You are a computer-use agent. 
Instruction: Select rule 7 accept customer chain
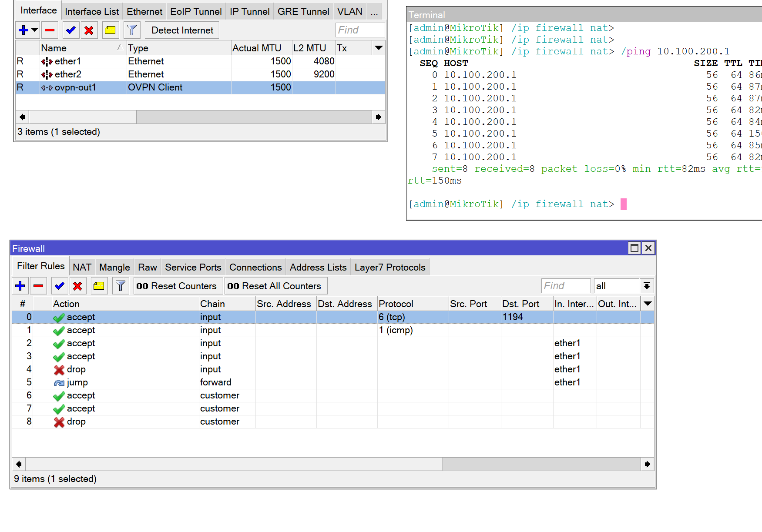coord(333,408)
